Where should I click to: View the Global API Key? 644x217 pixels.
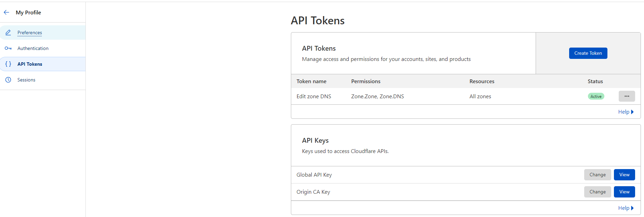coord(624,175)
